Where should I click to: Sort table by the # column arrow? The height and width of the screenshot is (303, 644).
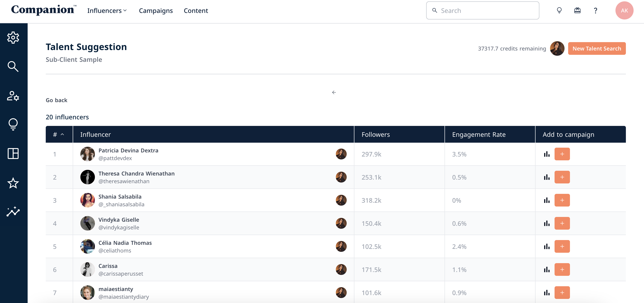[62, 135]
